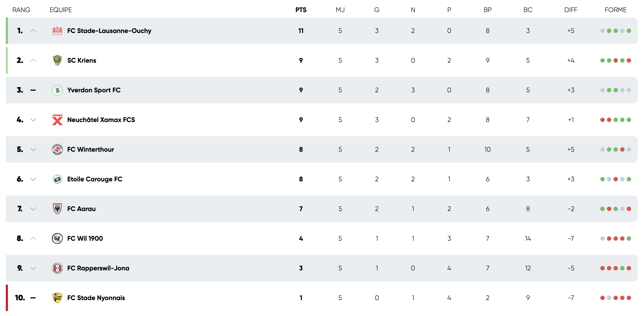Image resolution: width=644 pixels, height=316 pixels.
Task: Click the FC Wil 1900 logo
Action: point(57,239)
